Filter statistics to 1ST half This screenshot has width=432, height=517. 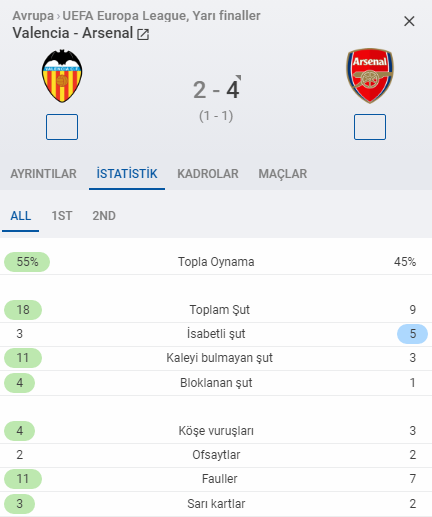click(62, 216)
